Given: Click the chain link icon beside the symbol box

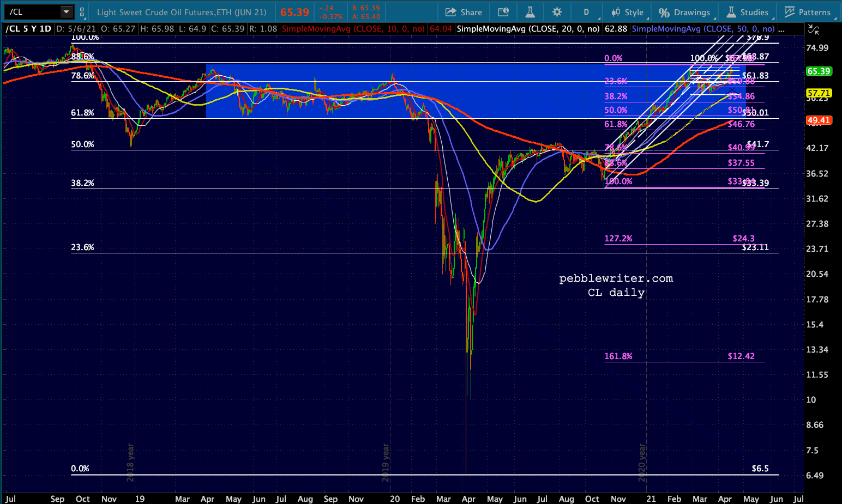Looking at the screenshot, I should [82, 12].
